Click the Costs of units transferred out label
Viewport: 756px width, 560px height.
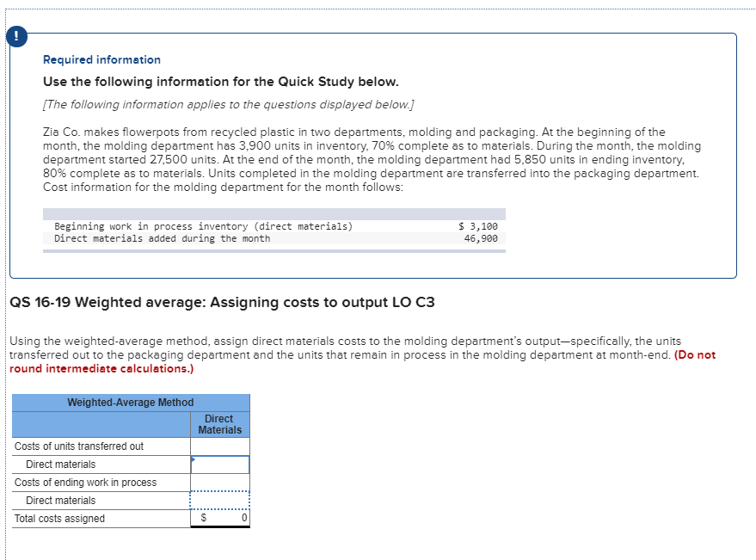click(79, 446)
